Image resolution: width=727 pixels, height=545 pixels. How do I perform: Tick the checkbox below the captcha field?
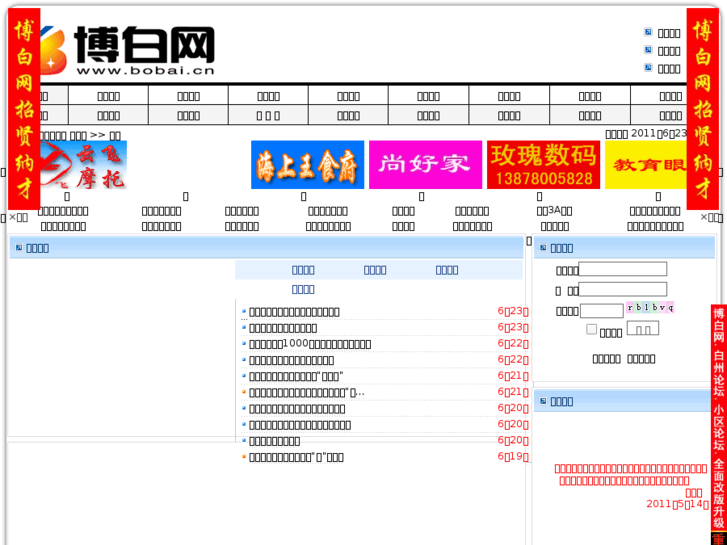[x=591, y=329]
